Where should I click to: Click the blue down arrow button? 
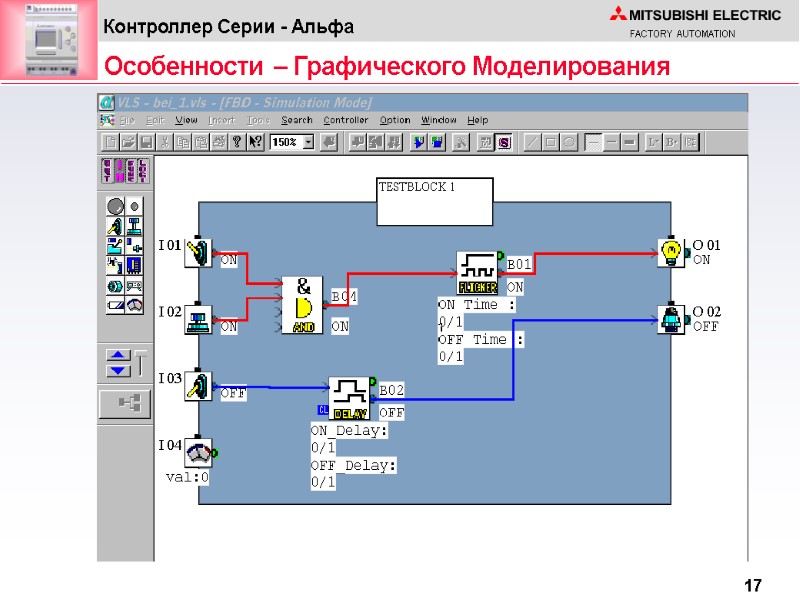tap(118, 371)
